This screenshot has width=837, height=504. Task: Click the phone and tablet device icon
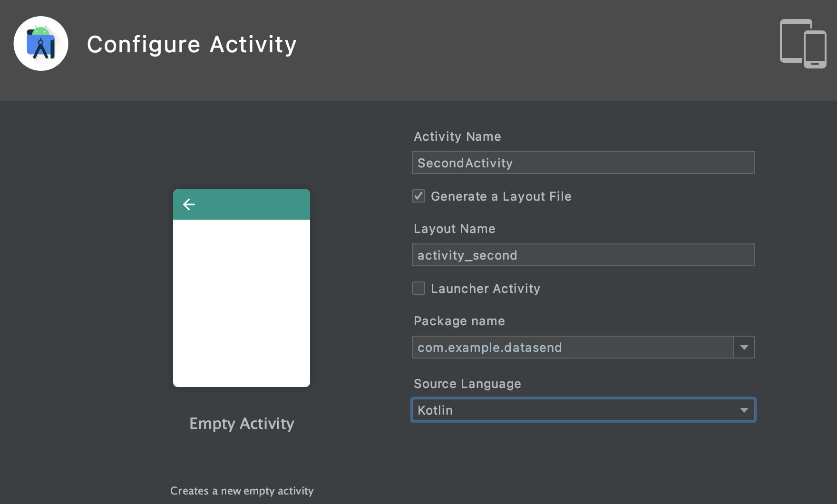803,44
